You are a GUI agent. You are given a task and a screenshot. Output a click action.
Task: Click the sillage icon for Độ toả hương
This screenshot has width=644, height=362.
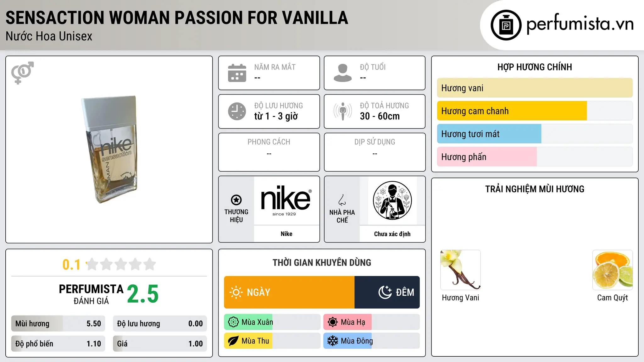pos(343,111)
